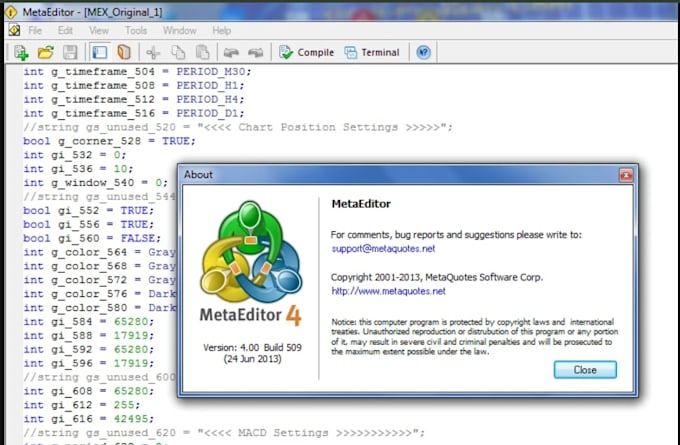The image size is (680, 445).
Task: Click the line 'int g_window_540 = 0'
Action: pos(95,183)
